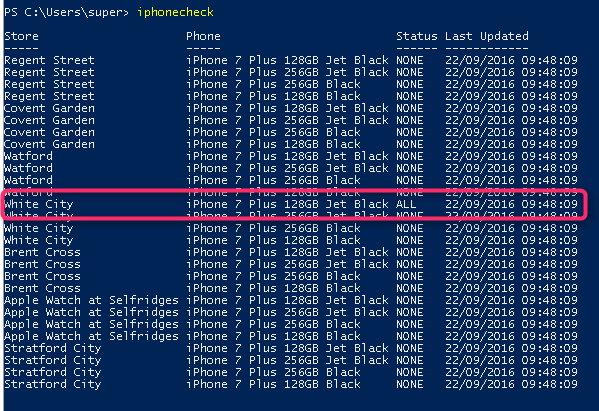The height and width of the screenshot is (411, 599).
Task: Click the last Stratford City store entry
Action: pyautogui.click(x=53, y=384)
